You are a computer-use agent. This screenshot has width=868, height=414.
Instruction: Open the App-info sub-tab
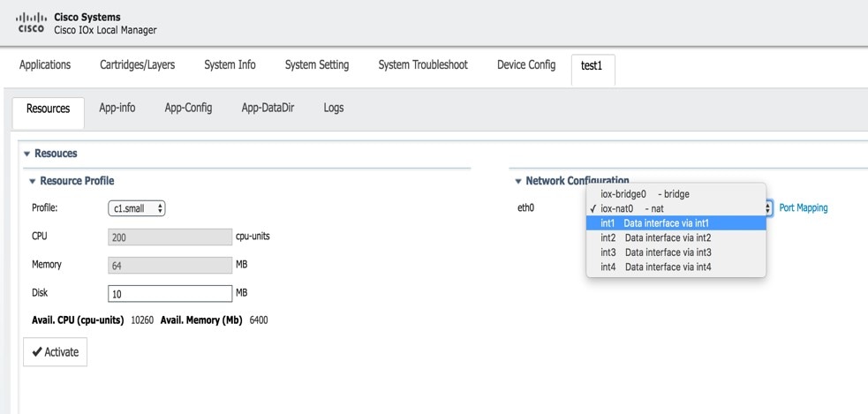click(x=117, y=108)
